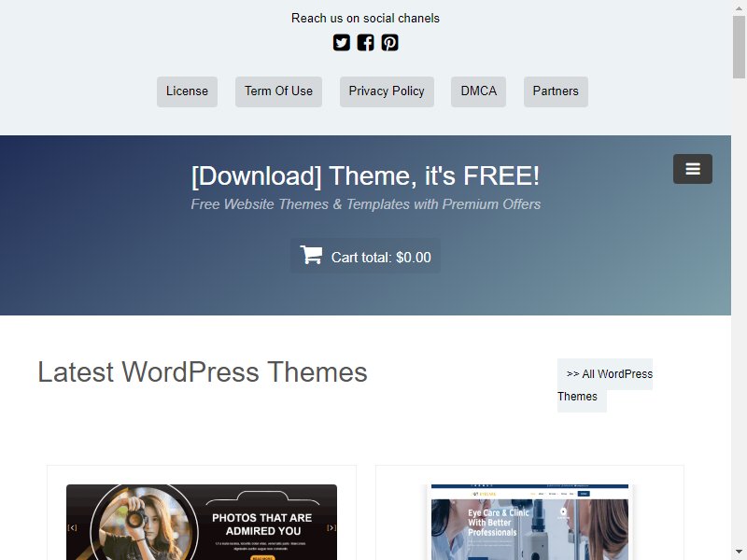
Task: Go to the Privacy Policy page
Action: (x=387, y=91)
